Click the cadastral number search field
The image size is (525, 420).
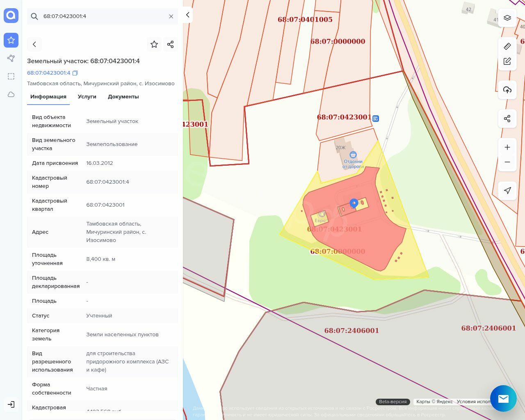point(103,16)
